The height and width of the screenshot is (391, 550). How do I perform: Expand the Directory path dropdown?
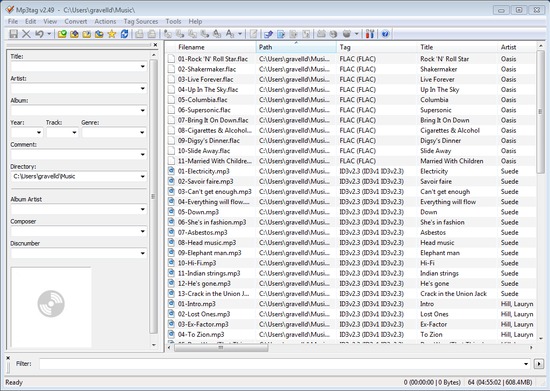142,176
